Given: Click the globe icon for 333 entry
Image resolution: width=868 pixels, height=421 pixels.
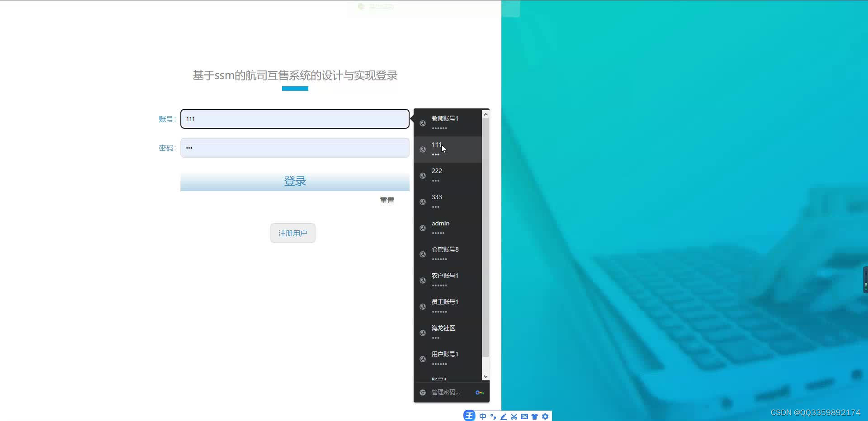Looking at the screenshot, I should coord(423,202).
